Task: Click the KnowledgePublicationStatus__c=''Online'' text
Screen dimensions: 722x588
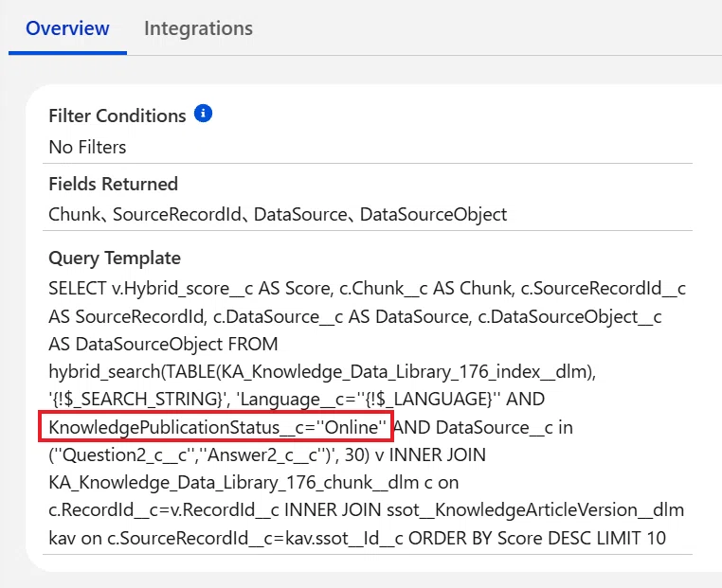Action: click(217, 427)
